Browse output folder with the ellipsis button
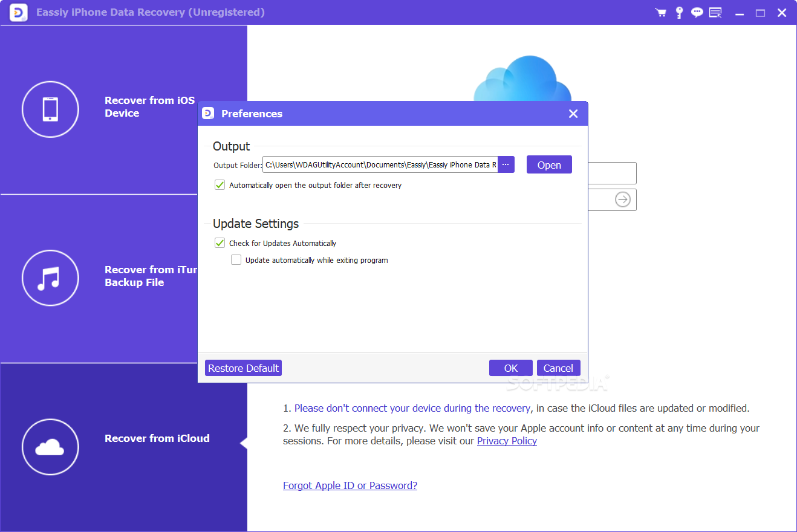Viewport: 797px width, 532px height. 506,164
